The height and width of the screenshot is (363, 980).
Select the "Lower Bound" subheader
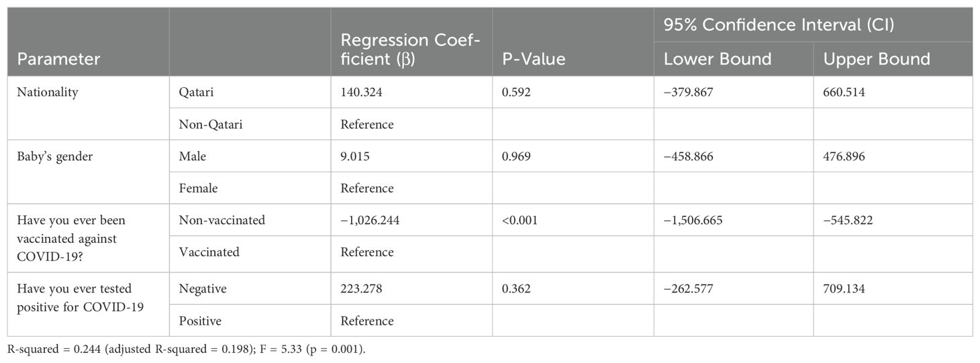(717, 59)
